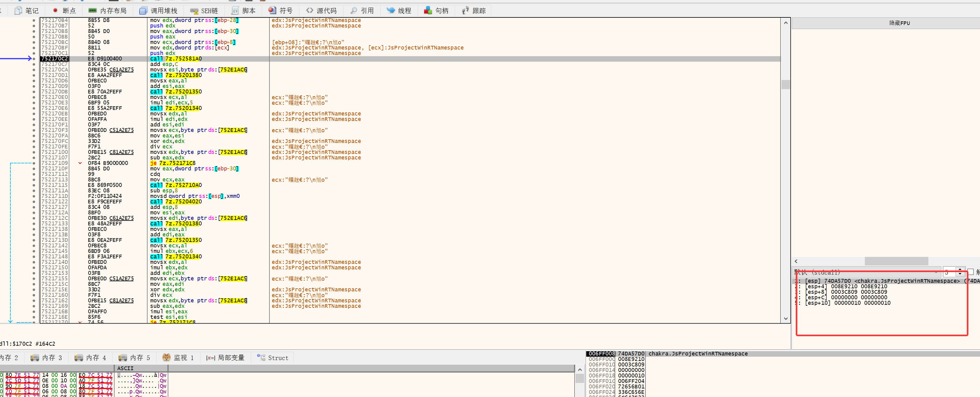Select argument row [esp+C] 00000000
The width and height of the screenshot is (980, 397).
click(841, 297)
